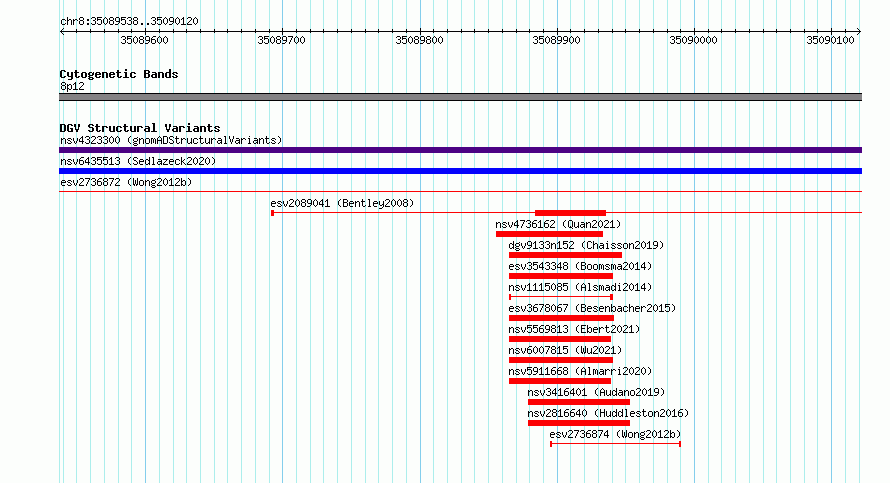890x483 pixels.
Task: Click label nsv5911668 (Almarri2020)
Action: 580,371
